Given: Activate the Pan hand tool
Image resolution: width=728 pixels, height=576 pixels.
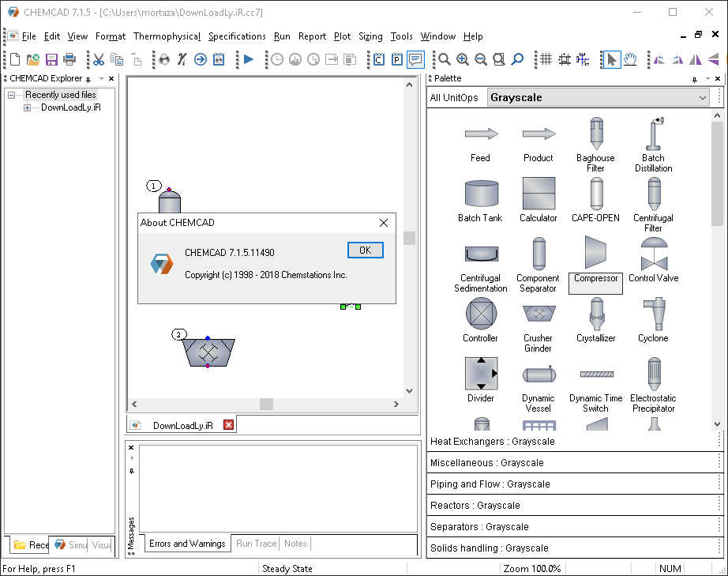Looking at the screenshot, I should coord(630,59).
